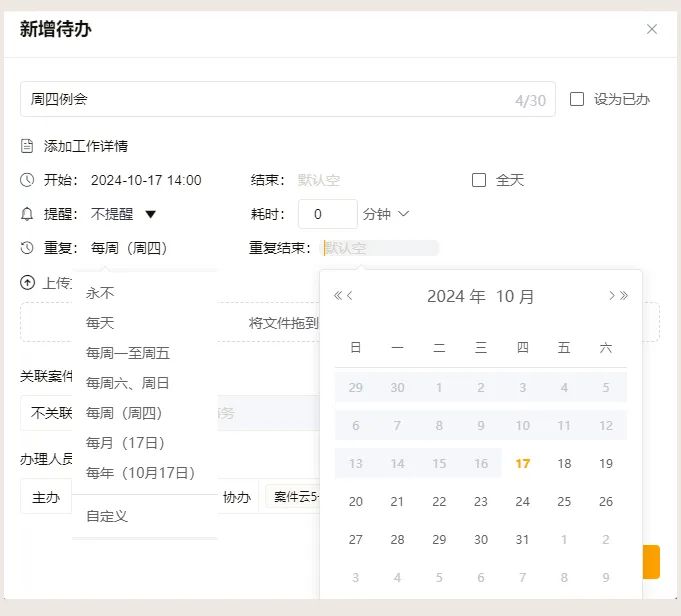Select 每天 from the repeat menu
681x616 pixels.
coord(100,323)
